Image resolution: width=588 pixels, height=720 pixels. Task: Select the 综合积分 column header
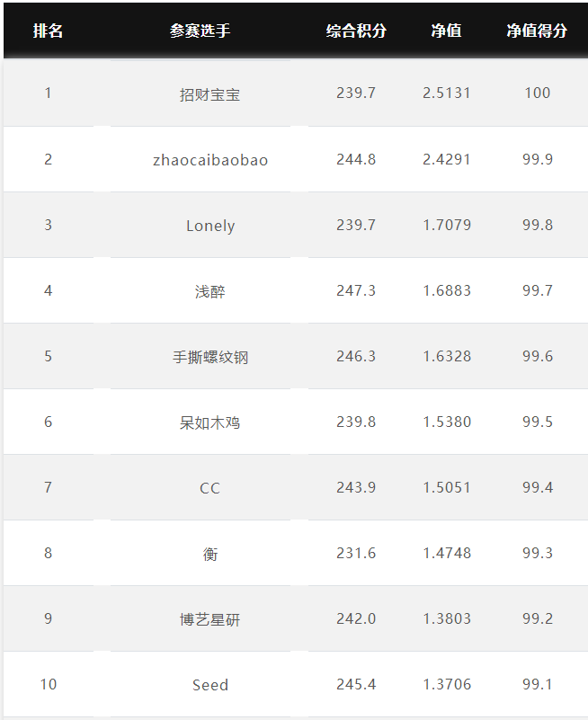[356, 31]
